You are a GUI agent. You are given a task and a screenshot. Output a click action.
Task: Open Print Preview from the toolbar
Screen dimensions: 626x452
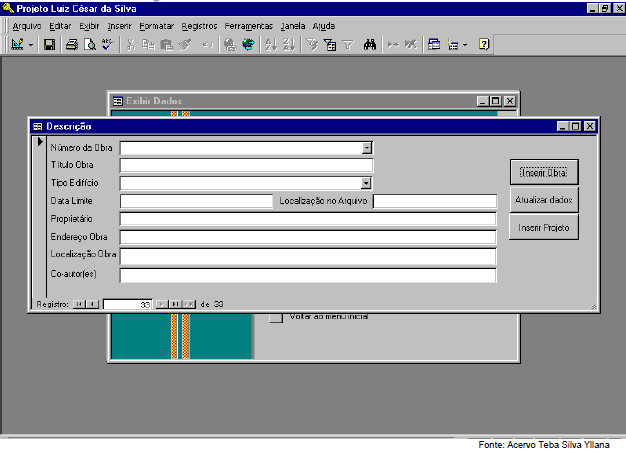point(90,44)
